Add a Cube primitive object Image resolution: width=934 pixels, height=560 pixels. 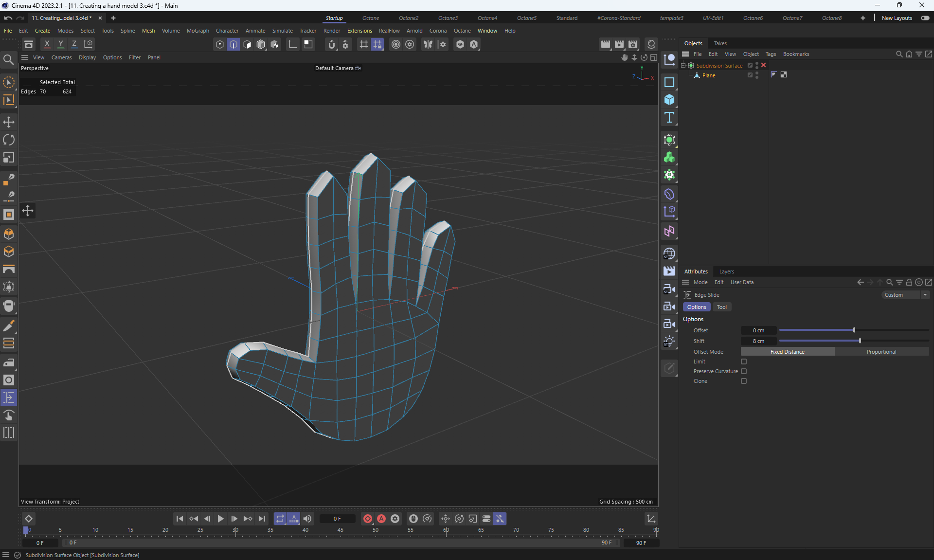(x=669, y=100)
